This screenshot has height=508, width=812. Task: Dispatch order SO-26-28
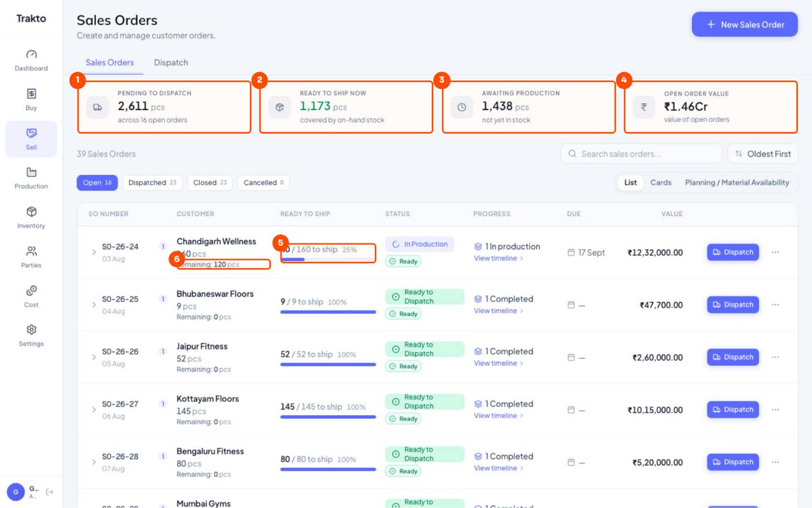[733, 462]
